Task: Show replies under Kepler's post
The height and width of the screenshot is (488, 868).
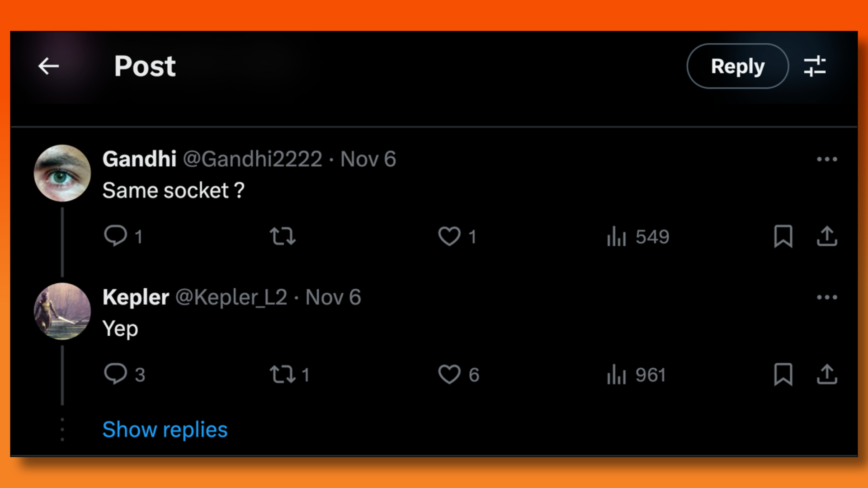Action: (x=165, y=429)
